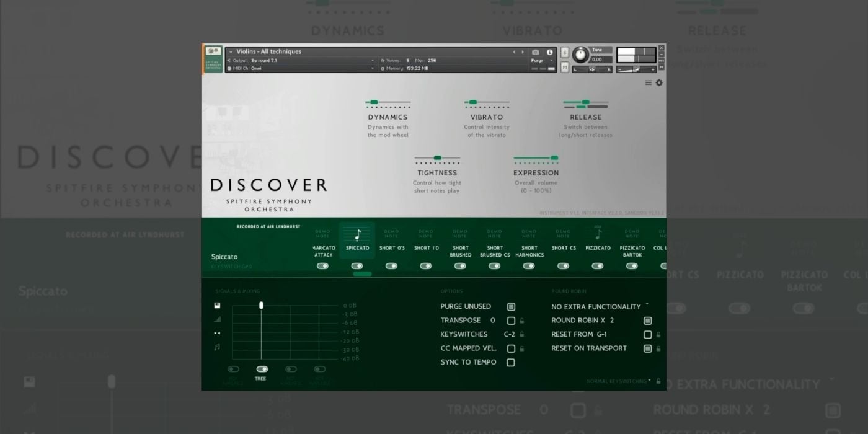The height and width of the screenshot is (434, 868).
Task: Close the instrument with the X icon
Action: click(662, 48)
